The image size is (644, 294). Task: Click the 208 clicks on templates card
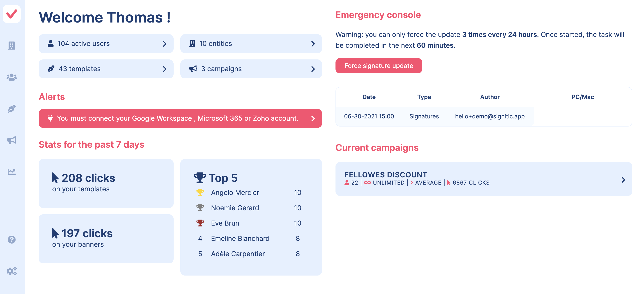click(x=106, y=183)
